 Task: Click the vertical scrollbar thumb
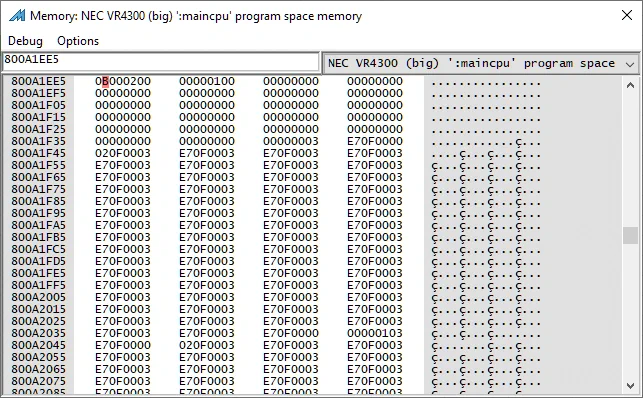[x=630, y=235]
